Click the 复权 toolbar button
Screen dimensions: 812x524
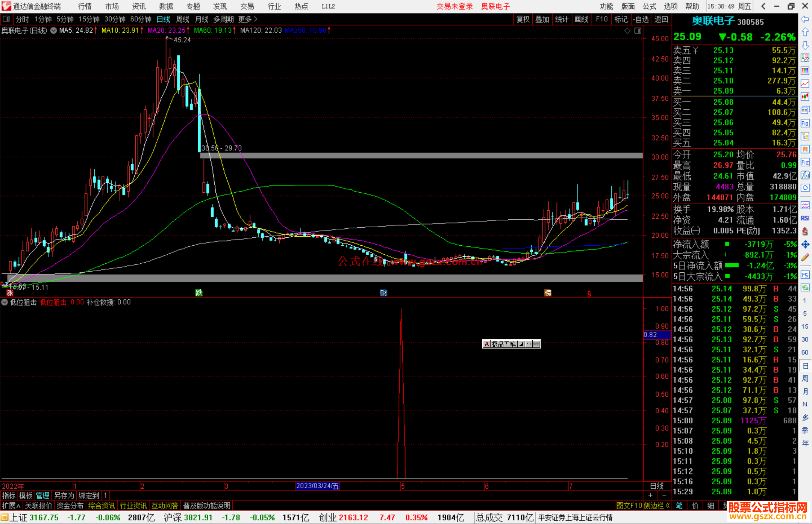(x=523, y=19)
